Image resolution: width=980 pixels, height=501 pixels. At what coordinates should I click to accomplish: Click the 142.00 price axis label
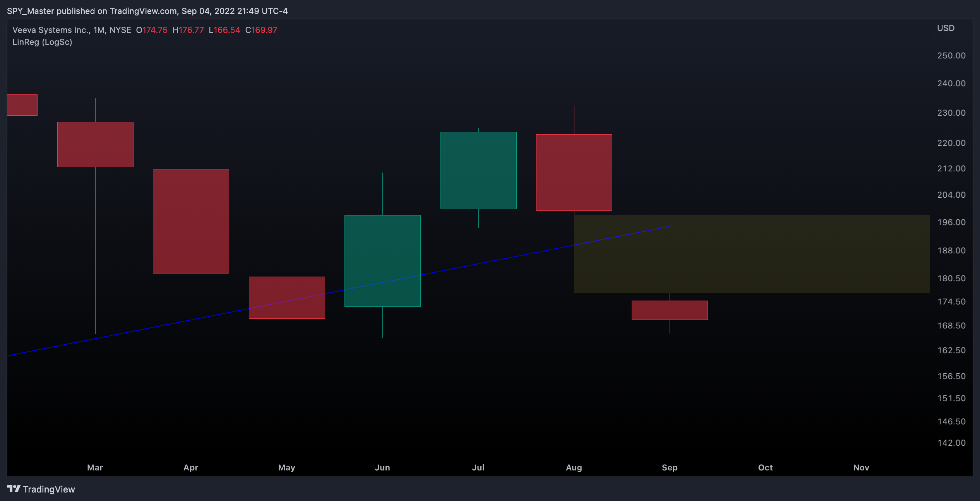(x=951, y=443)
